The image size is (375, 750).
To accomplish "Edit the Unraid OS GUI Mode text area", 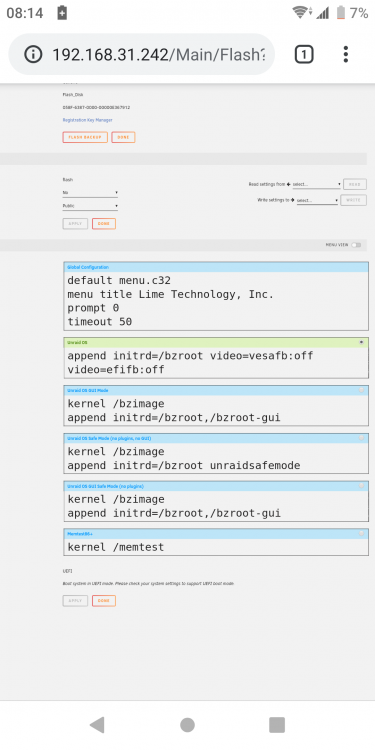I will click(216, 410).
